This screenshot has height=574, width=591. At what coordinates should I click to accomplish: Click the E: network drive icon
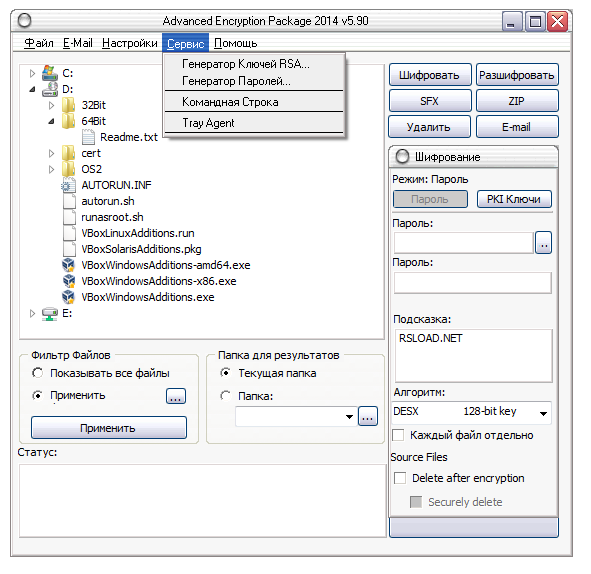click(49, 314)
